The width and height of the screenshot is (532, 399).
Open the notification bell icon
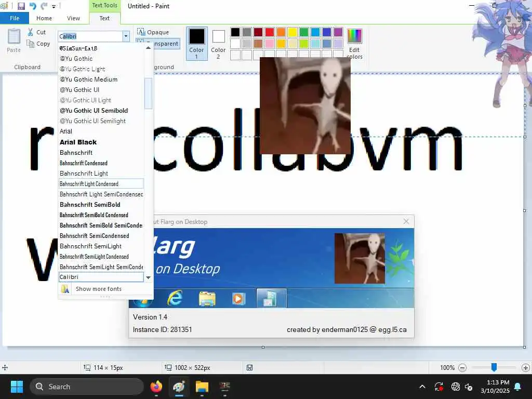(518, 387)
